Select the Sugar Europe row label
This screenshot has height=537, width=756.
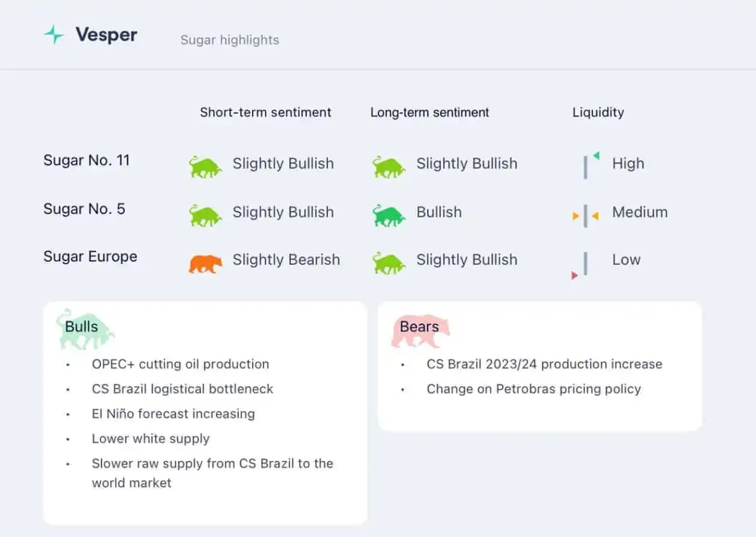90,257
